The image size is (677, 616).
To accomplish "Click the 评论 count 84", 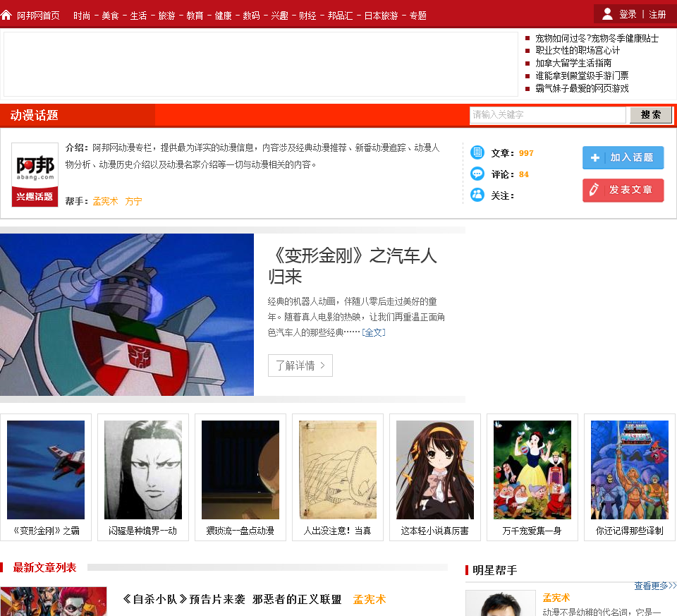I will click(524, 174).
